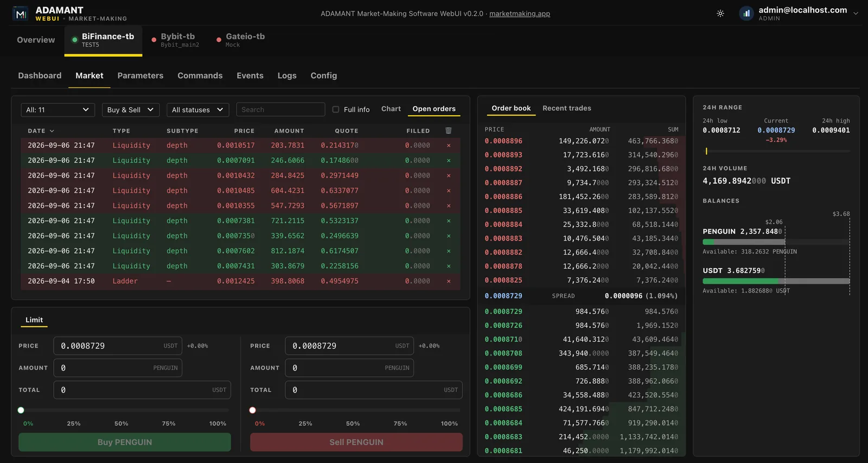
Task: Switch to the Chart view
Action: (391, 109)
